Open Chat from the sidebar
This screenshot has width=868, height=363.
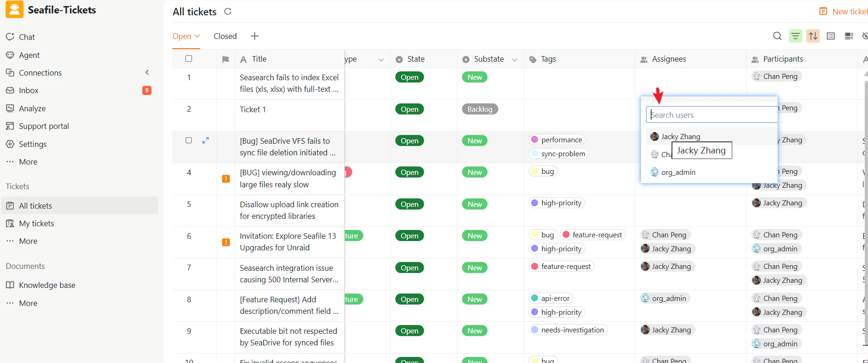[x=27, y=37]
